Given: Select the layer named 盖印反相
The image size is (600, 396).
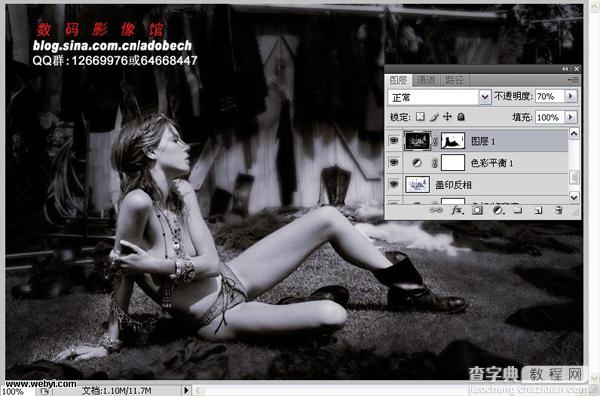Looking at the screenshot, I should point(453,185).
